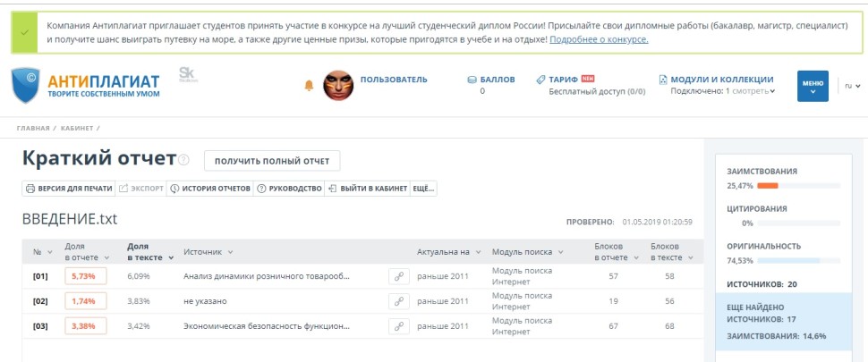Viewport: 868px width, 362px height.
Task: Click the ВВЕДЕНИЕ.txt file name
Action: [x=70, y=219]
